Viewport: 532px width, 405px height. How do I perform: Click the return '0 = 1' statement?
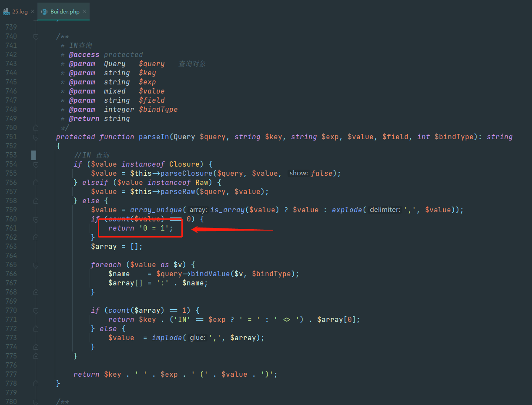click(141, 228)
